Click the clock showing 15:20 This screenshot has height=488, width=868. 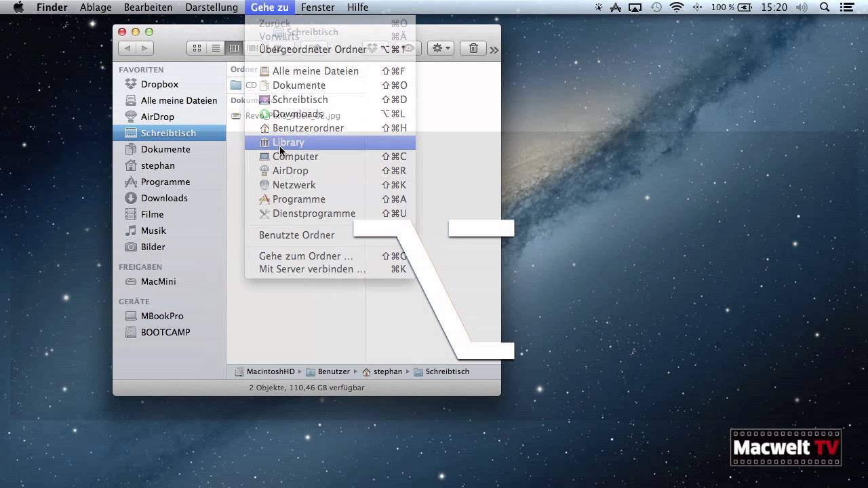(x=774, y=7)
